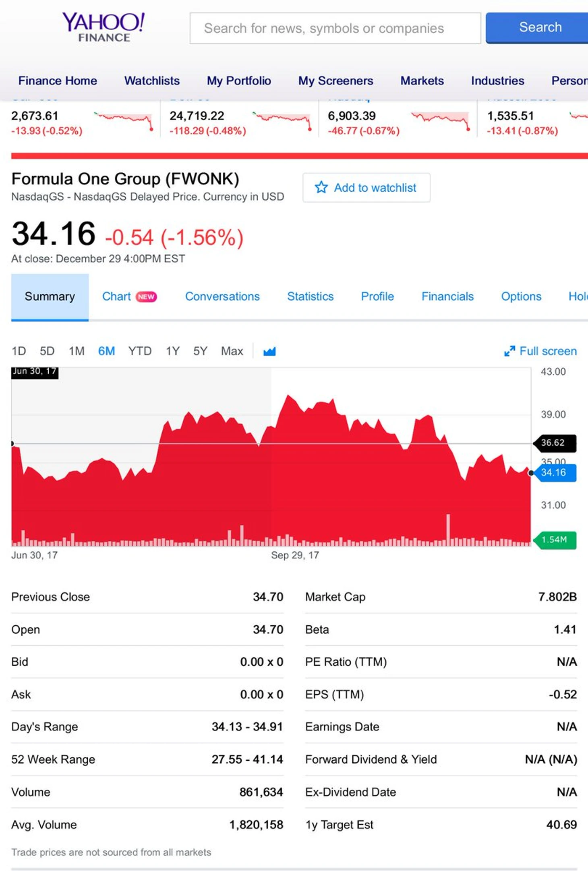588x871 pixels.
Task: Open the Options tab
Action: coord(521,297)
